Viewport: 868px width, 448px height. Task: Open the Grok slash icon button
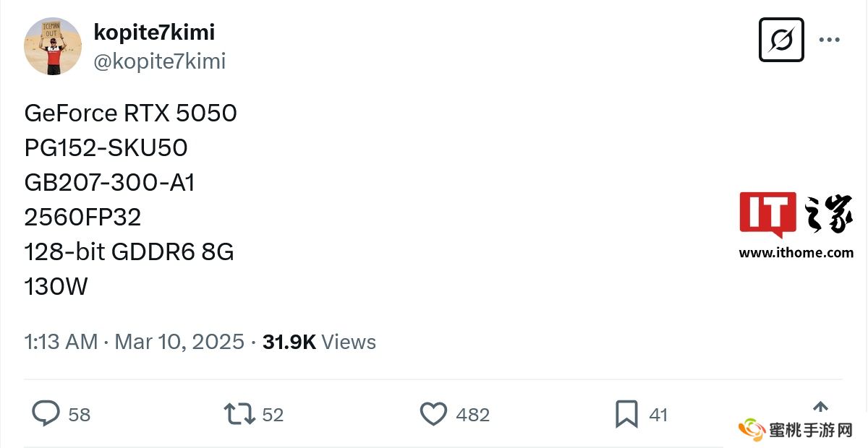tap(781, 40)
